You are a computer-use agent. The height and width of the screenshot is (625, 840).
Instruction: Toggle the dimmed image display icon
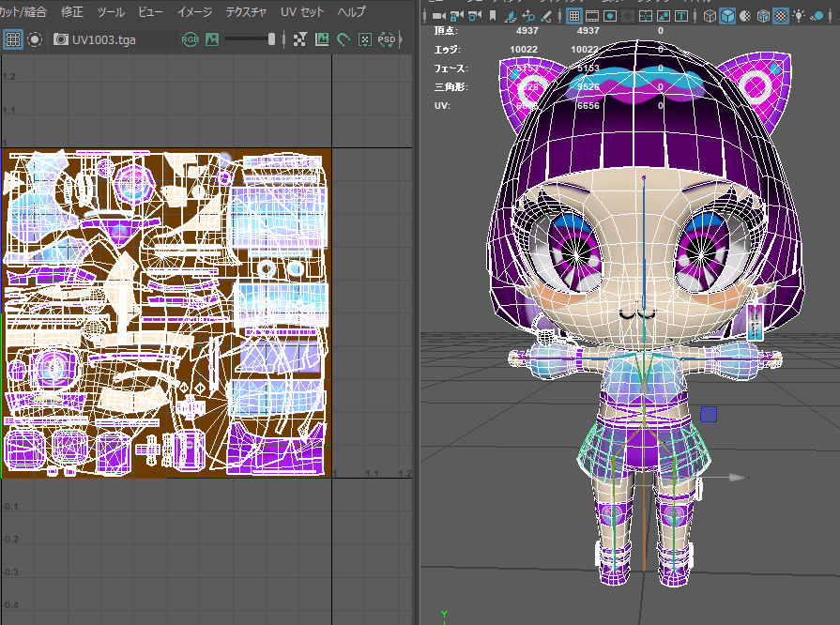click(x=213, y=39)
